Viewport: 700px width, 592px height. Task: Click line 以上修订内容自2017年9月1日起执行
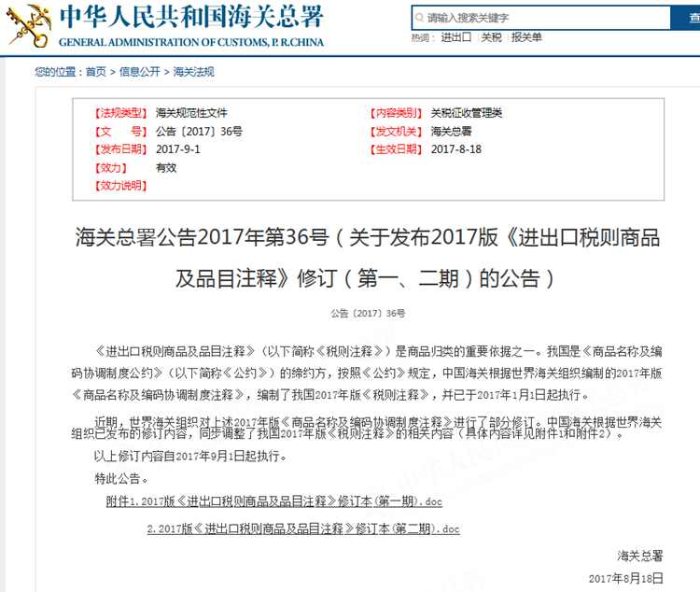click(x=190, y=456)
